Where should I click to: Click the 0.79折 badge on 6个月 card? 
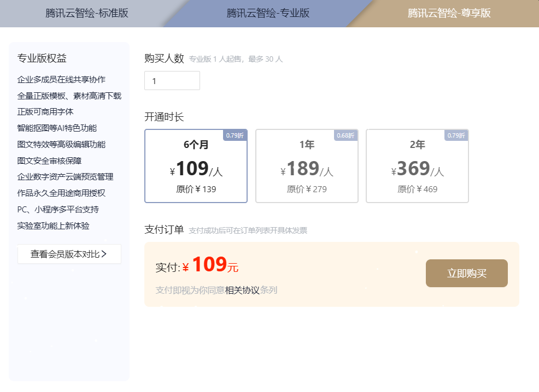235,135
